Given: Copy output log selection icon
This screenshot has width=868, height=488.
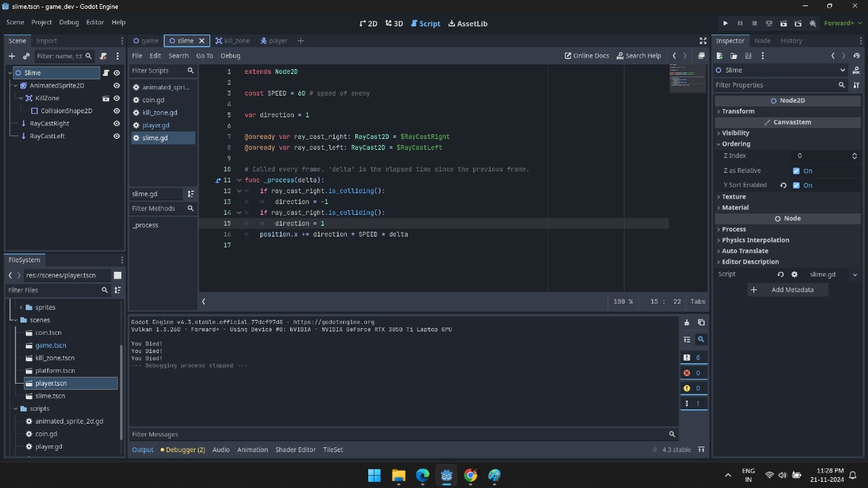Looking at the screenshot, I should (x=701, y=323).
